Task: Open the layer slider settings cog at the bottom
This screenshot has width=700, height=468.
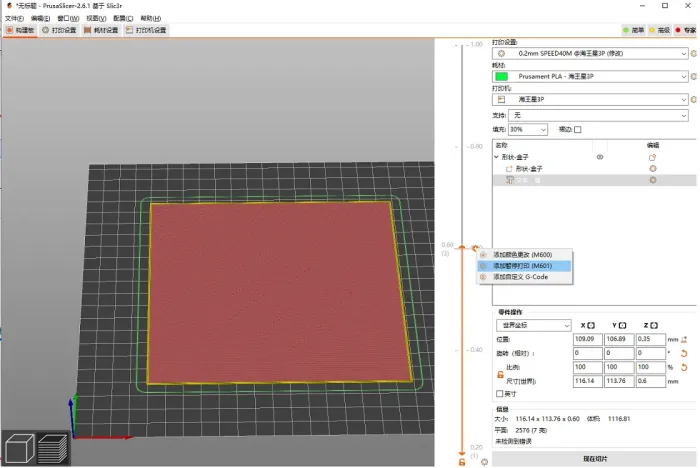Action: [484, 462]
